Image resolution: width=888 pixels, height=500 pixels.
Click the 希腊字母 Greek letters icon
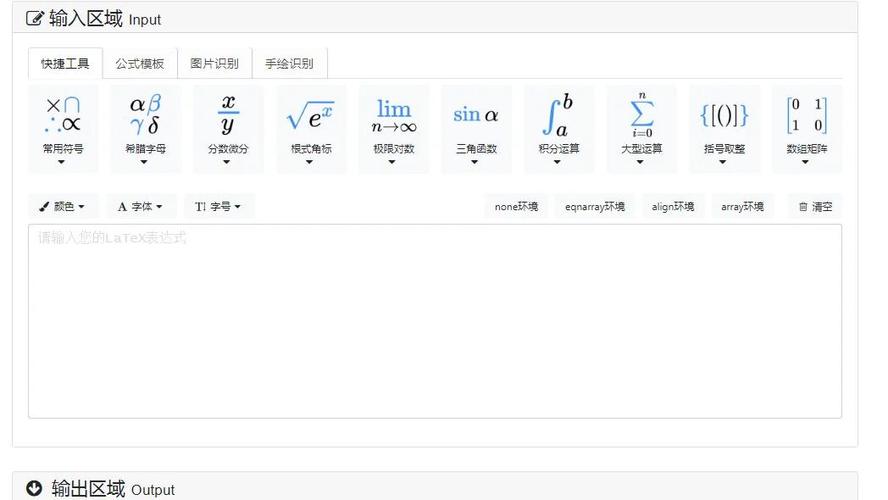145,128
